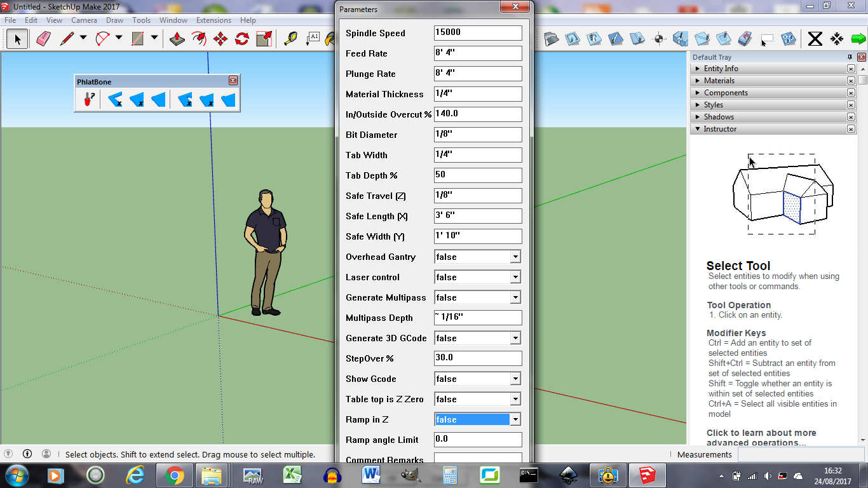868x488 pixels.
Task: Select the Rotate tool
Action: click(241, 39)
